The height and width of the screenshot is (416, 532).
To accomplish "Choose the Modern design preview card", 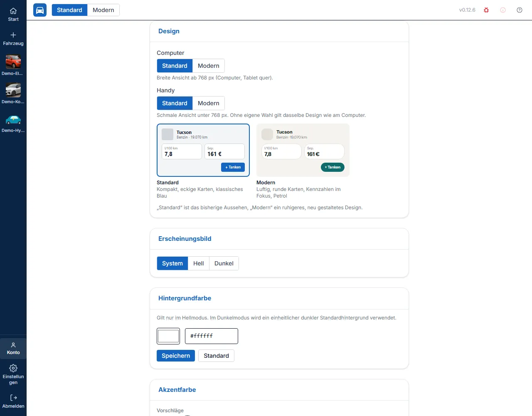I will [303, 150].
